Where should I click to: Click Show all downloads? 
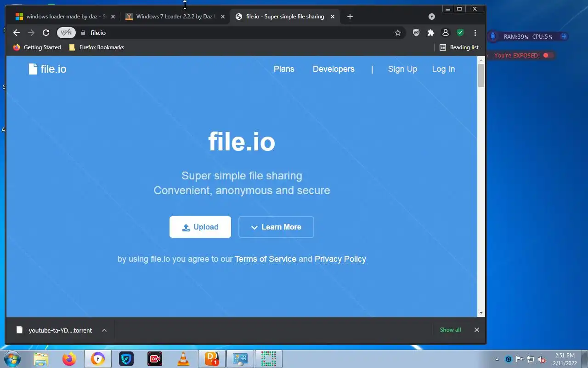pyautogui.click(x=450, y=330)
